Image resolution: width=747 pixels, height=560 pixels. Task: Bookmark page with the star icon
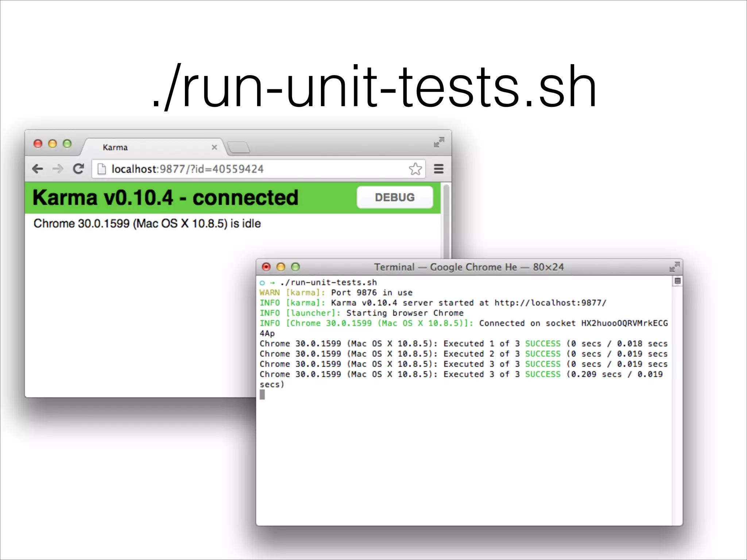click(x=415, y=169)
